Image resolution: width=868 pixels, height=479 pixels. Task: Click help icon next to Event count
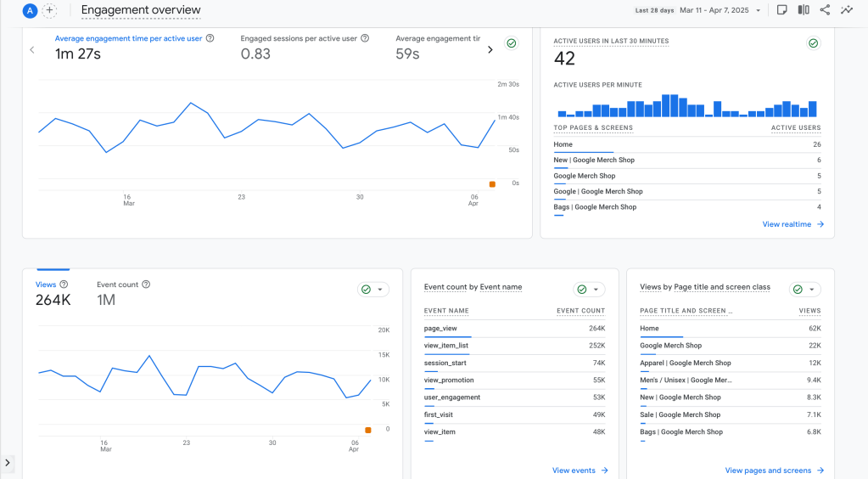point(146,285)
